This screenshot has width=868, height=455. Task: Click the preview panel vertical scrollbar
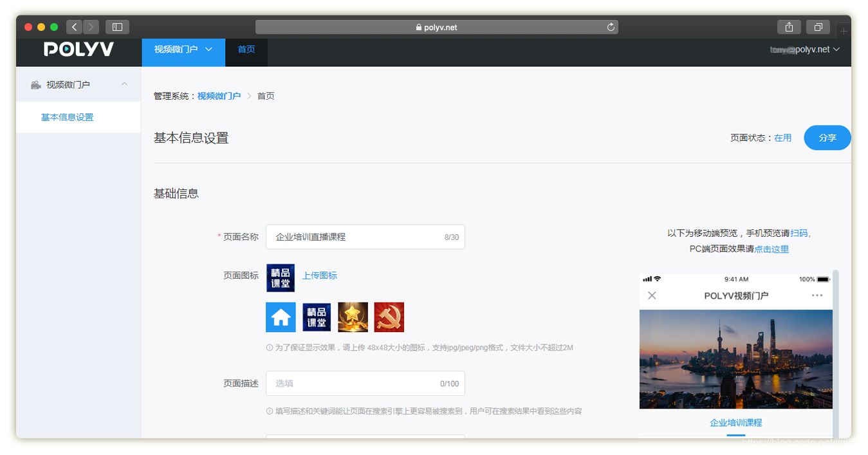pos(836,348)
